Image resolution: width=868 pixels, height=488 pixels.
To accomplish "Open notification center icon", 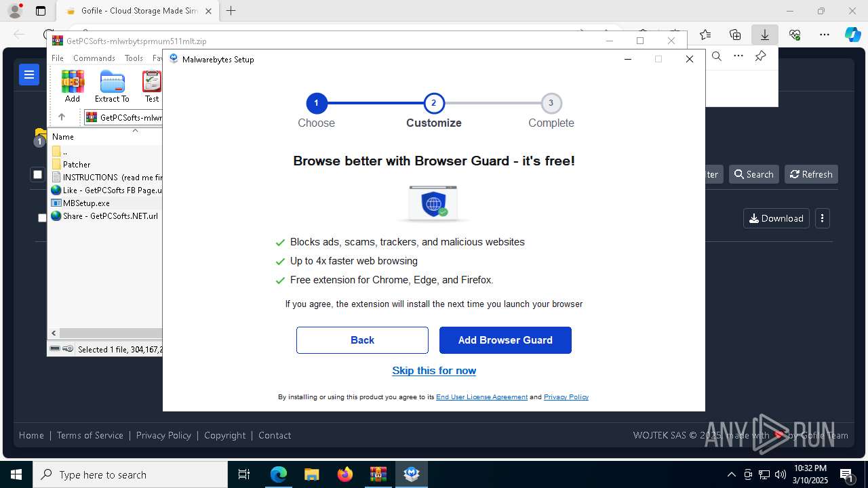I will click(846, 474).
